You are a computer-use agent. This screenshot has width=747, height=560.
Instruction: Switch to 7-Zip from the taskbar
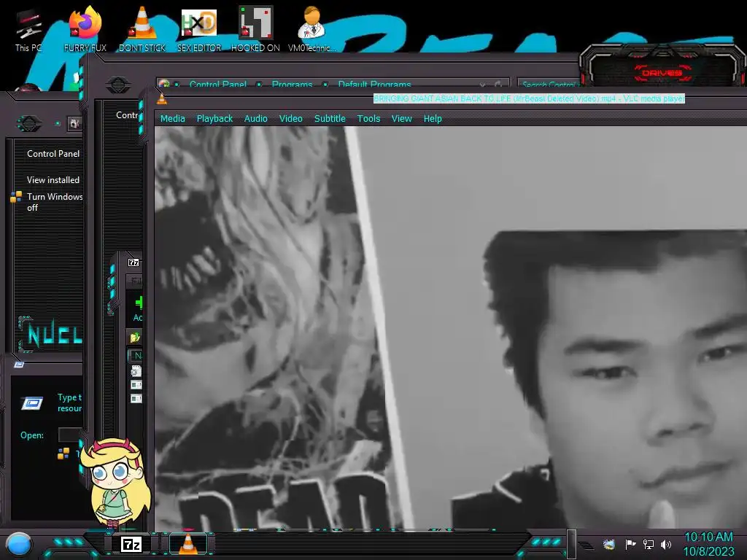pos(131,544)
